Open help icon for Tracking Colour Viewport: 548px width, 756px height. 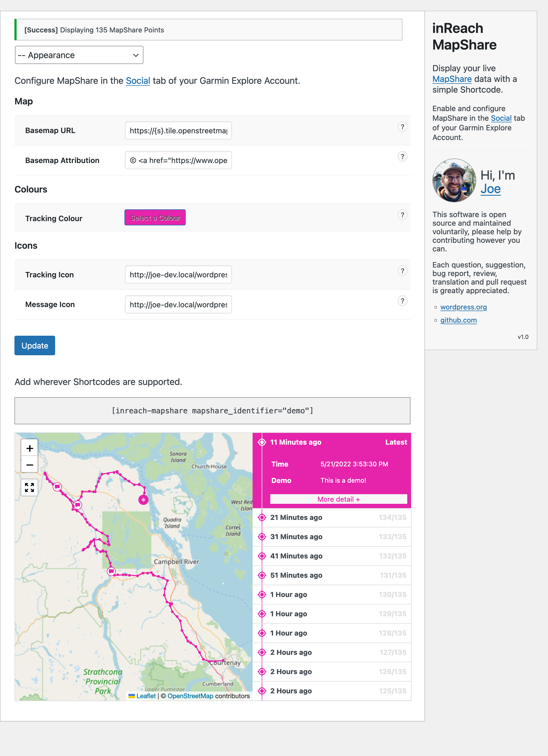coord(402,215)
